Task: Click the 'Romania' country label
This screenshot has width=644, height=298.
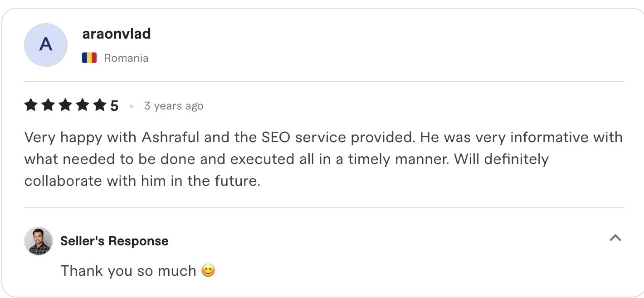Action: point(126,57)
